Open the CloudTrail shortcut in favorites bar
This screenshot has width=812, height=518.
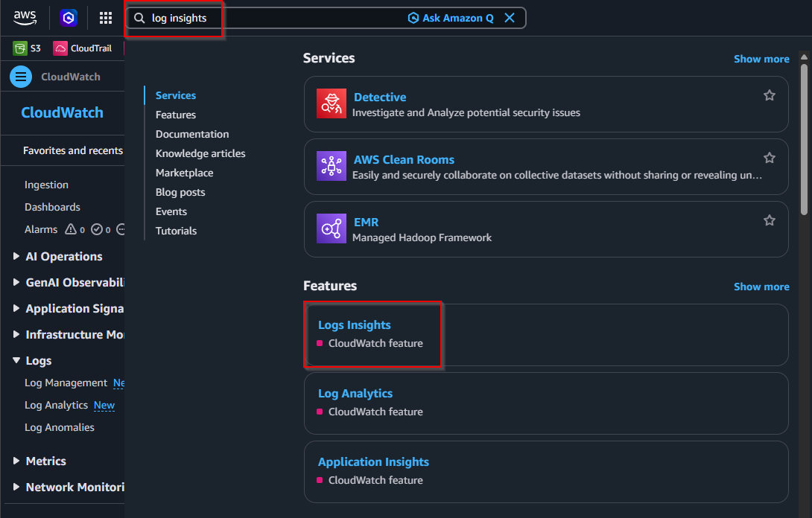[83, 48]
